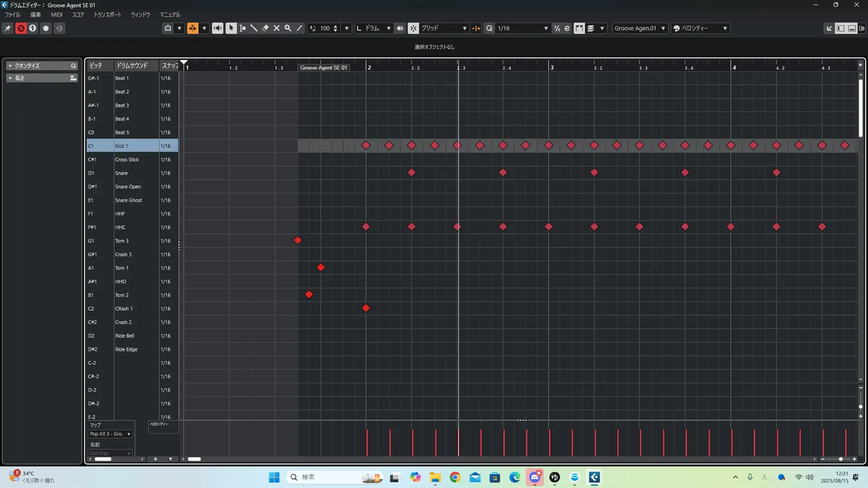Select the Drumstick tool

254,28
